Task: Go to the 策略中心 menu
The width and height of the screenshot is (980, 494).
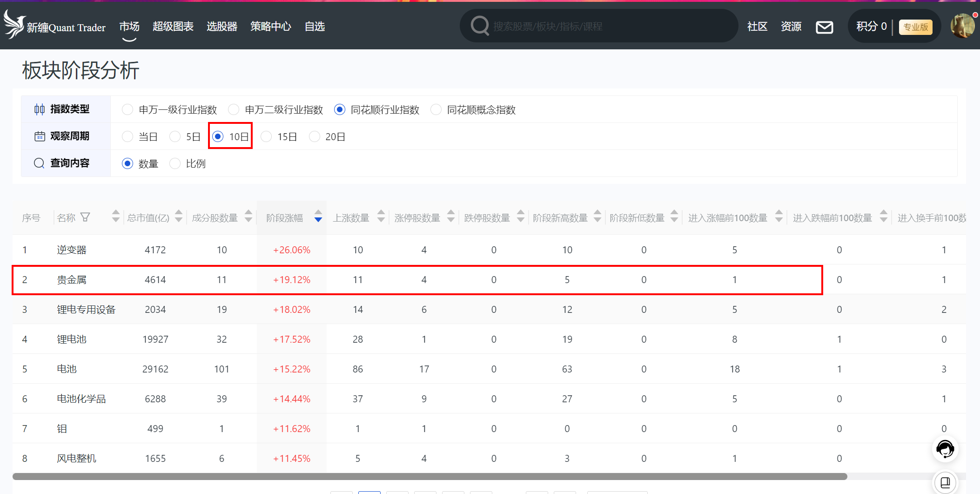Action: [x=270, y=27]
